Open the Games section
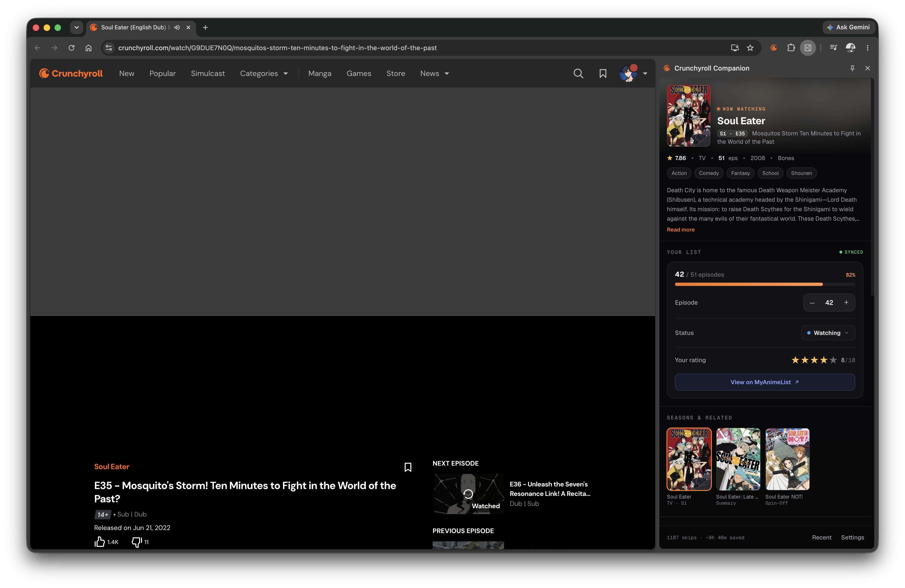 (359, 73)
